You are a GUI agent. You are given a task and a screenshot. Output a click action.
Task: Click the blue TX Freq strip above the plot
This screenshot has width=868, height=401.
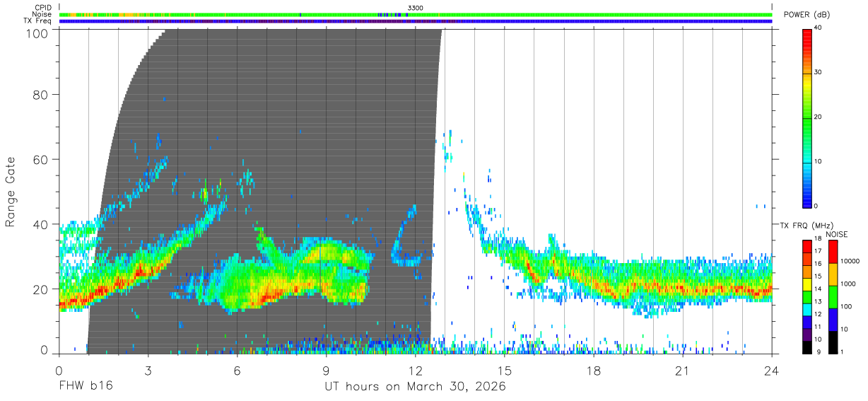[416, 21]
